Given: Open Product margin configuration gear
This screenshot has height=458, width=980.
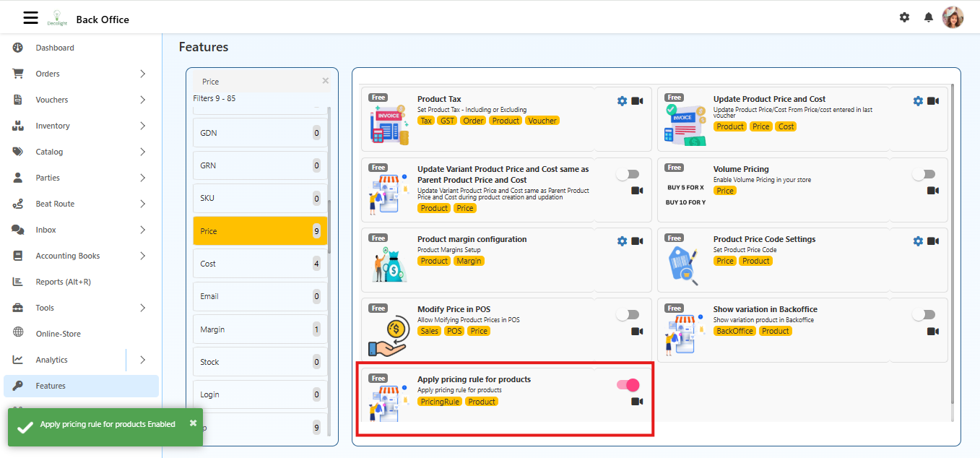Looking at the screenshot, I should click(x=622, y=241).
